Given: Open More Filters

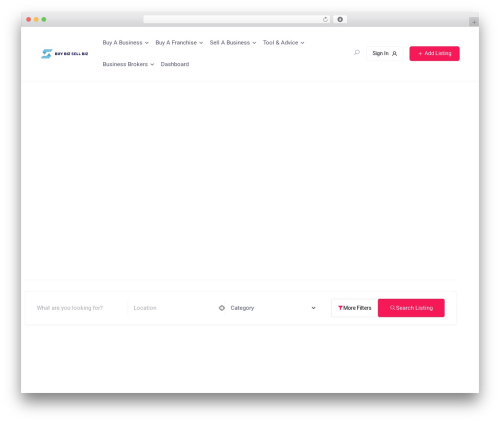Looking at the screenshot, I should [x=355, y=308].
